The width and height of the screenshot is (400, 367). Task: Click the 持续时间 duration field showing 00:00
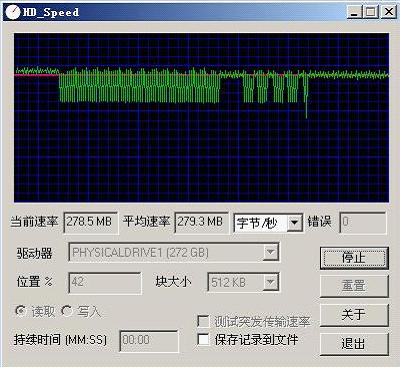click(149, 340)
